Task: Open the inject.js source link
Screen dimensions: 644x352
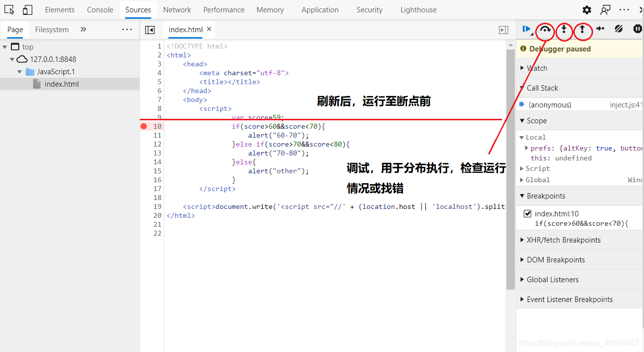Action: pyautogui.click(x=626, y=105)
